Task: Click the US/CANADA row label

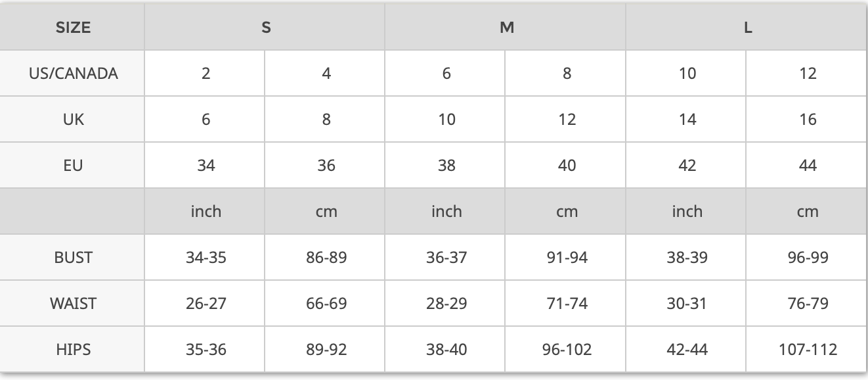Action: point(73,73)
